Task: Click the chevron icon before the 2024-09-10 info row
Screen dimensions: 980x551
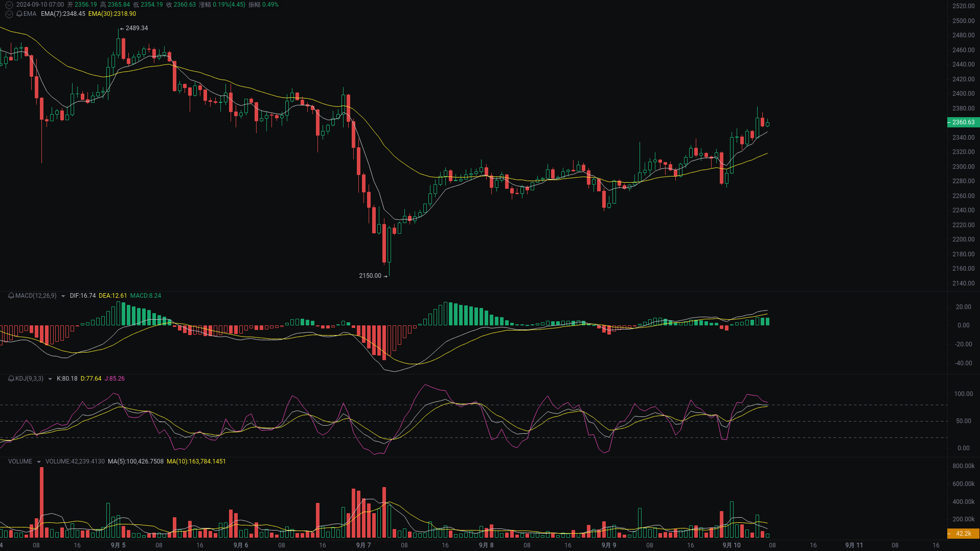Action: point(8,4)
